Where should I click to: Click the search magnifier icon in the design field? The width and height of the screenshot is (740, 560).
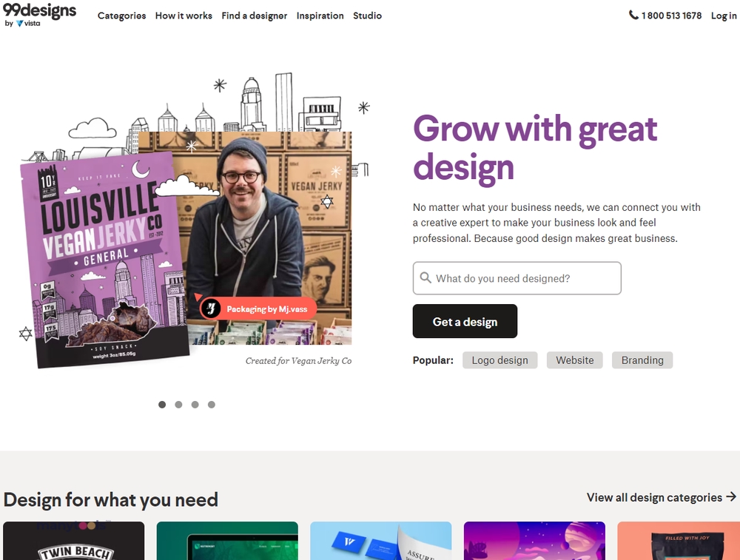coord(425,278)
